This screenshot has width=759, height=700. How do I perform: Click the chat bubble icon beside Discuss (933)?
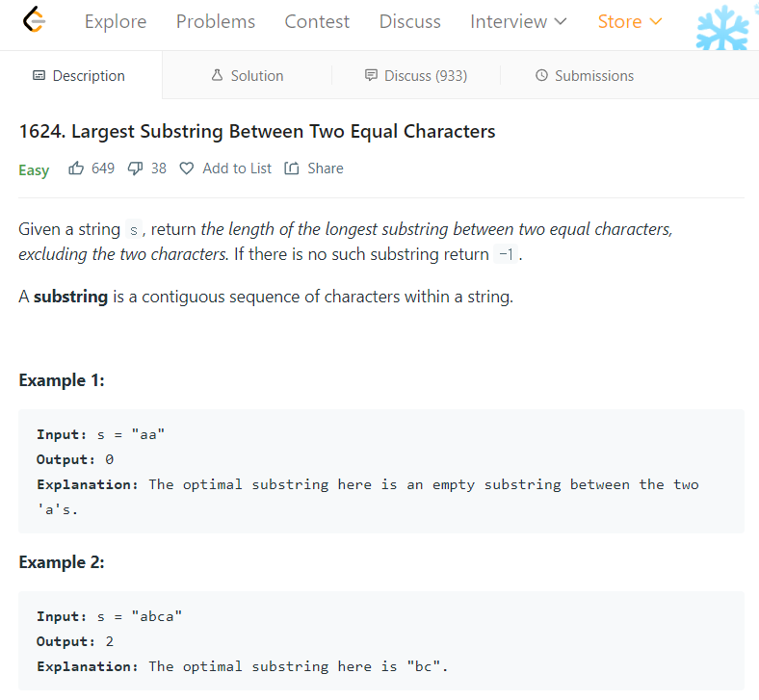pyautogui.click(x=371, y=75)
